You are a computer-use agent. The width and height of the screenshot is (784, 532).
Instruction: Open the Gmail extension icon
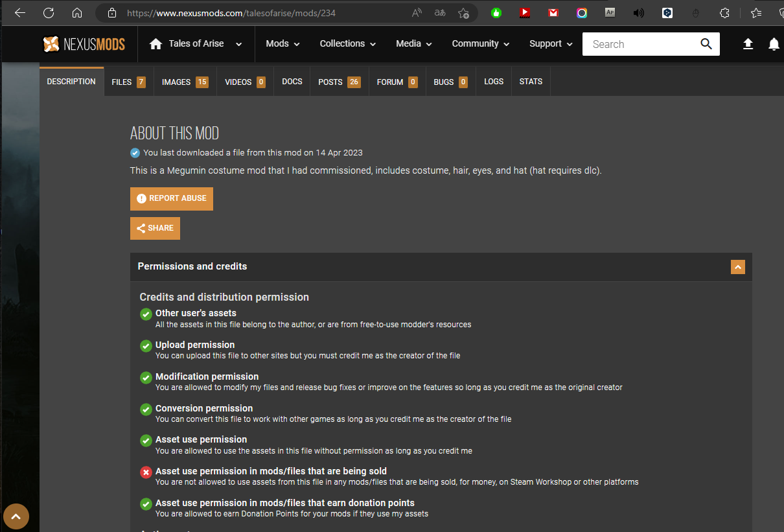[x=553, y=12]
